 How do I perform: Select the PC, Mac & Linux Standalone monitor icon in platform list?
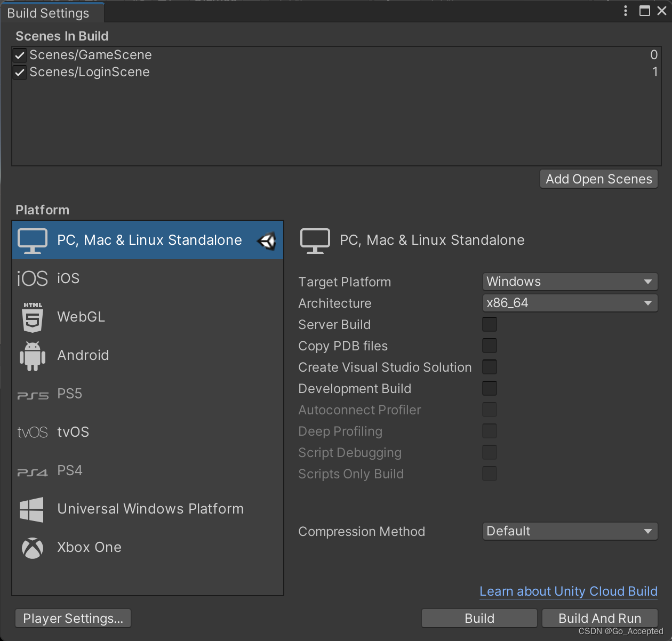coord(33,241)
